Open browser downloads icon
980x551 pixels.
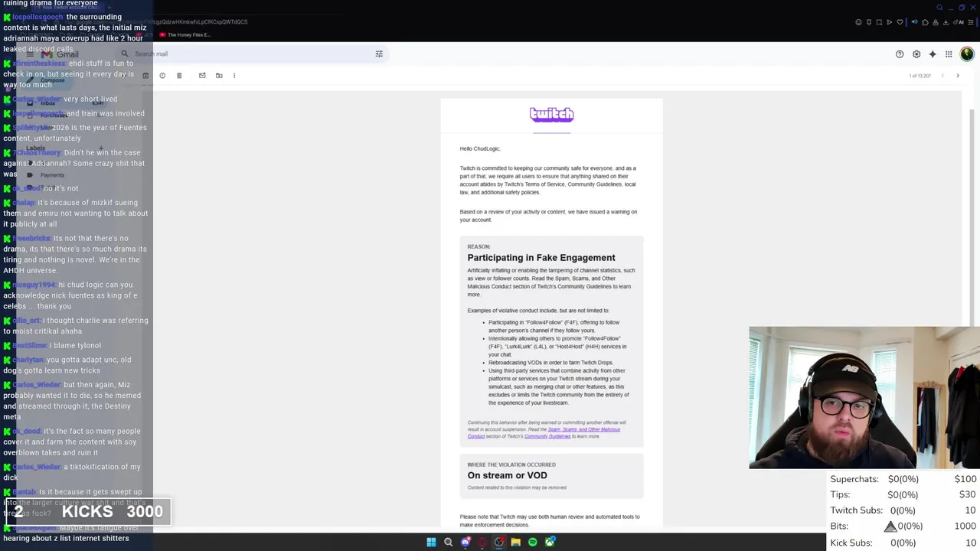point(946,22)
